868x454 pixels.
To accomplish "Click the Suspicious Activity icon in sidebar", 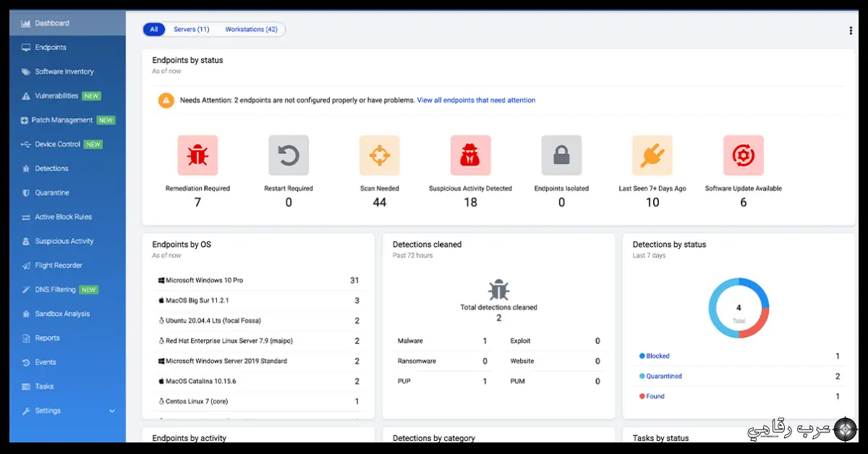I will click(26, 241).
